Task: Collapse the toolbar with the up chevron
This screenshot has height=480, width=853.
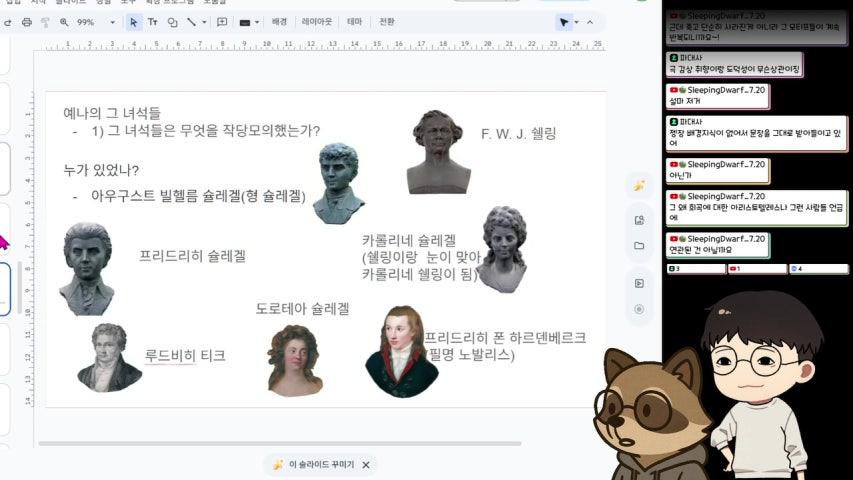Action: pos(590,22)
